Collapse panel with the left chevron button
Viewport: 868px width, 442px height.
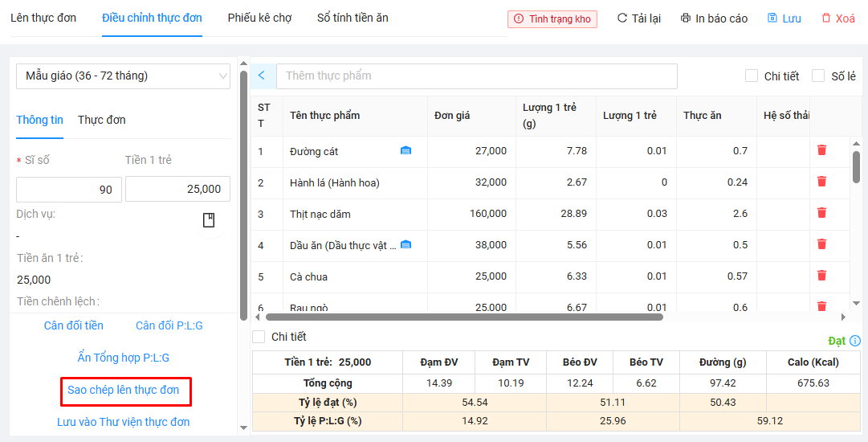(262, 76)
